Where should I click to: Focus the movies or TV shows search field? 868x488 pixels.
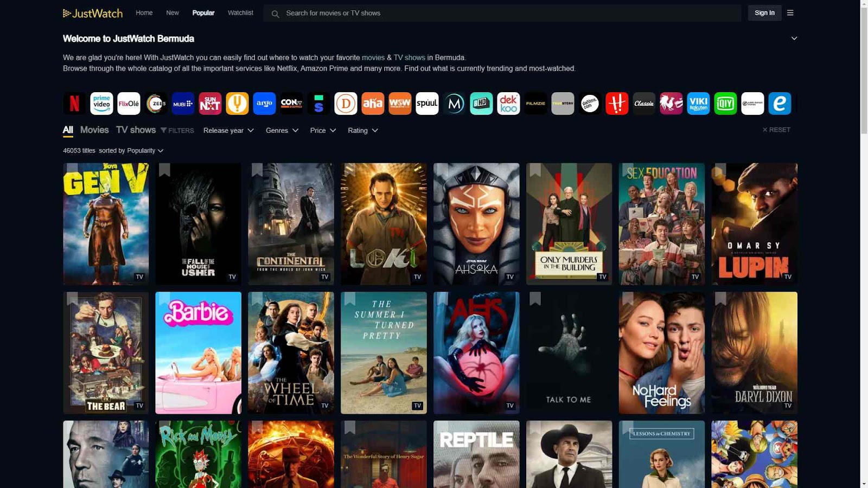(502, 13)
